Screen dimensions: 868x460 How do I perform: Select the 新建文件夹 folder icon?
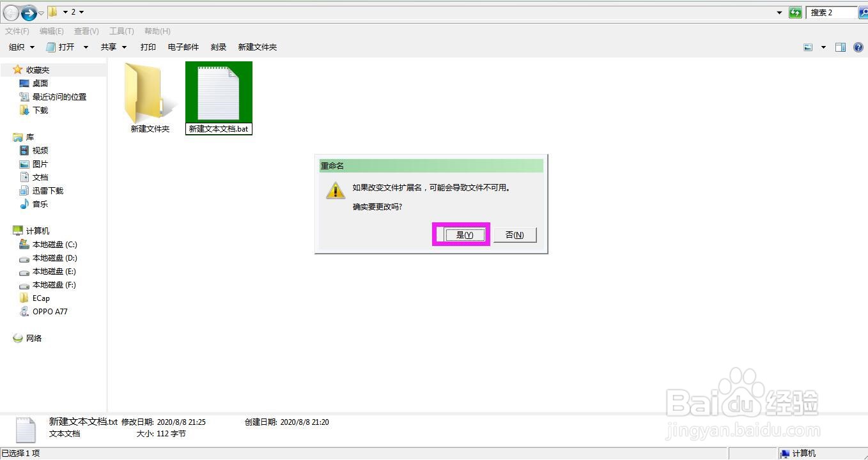[x=150, y=93]
